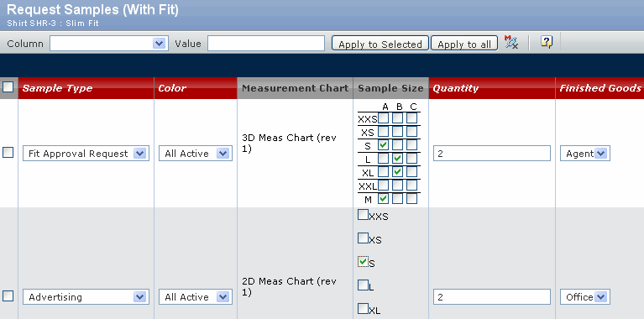
Task: Expand the Fit Approval Request sample type dropdown
Action: pyautogui.click(x=86, y=154)
